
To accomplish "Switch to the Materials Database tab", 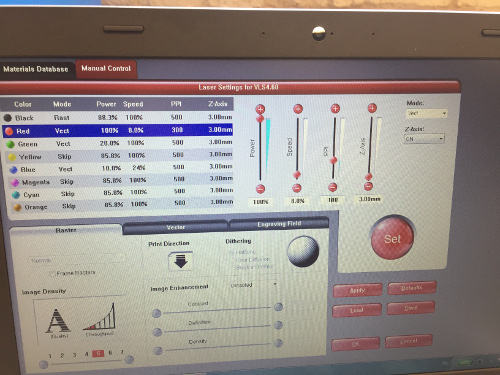I will (x=36, y=69).
